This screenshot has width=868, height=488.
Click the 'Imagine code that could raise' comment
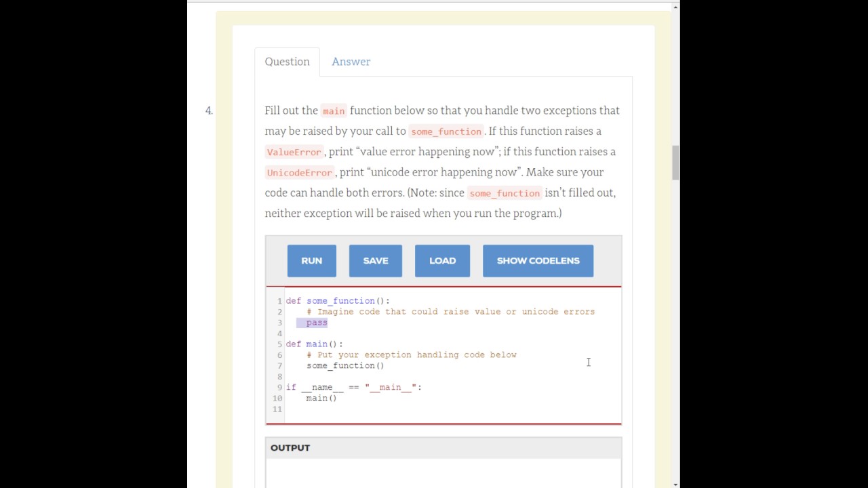click(450, 312)
